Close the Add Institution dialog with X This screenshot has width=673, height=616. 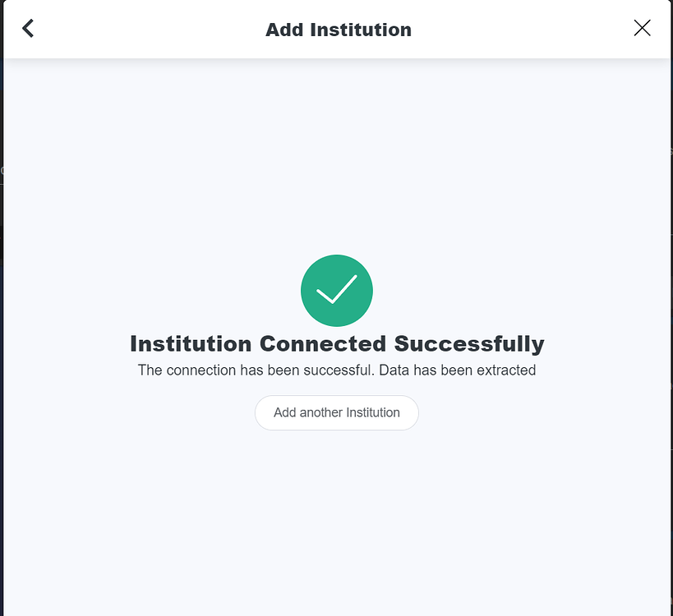coord(642,28)
